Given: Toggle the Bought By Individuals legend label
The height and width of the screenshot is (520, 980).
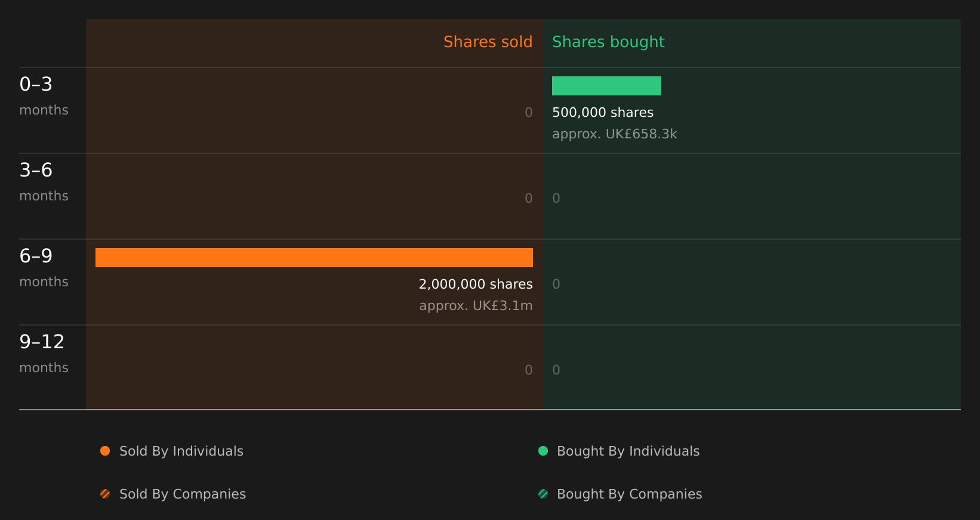Looking at the screenshot, I should click(628, 451).
